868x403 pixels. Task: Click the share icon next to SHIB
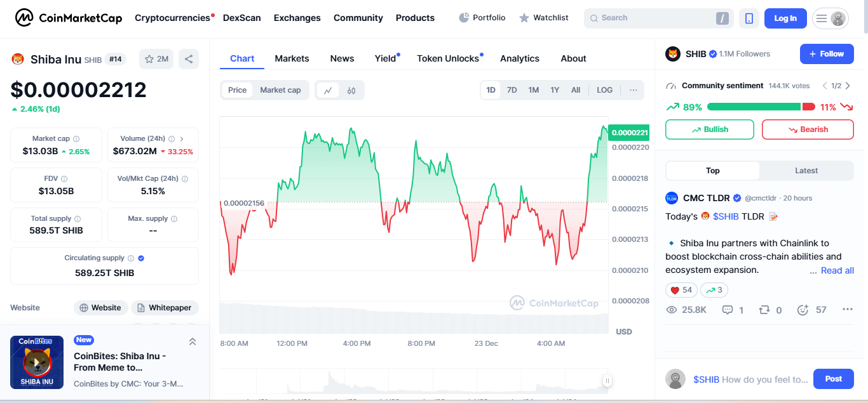coord(189,59)
